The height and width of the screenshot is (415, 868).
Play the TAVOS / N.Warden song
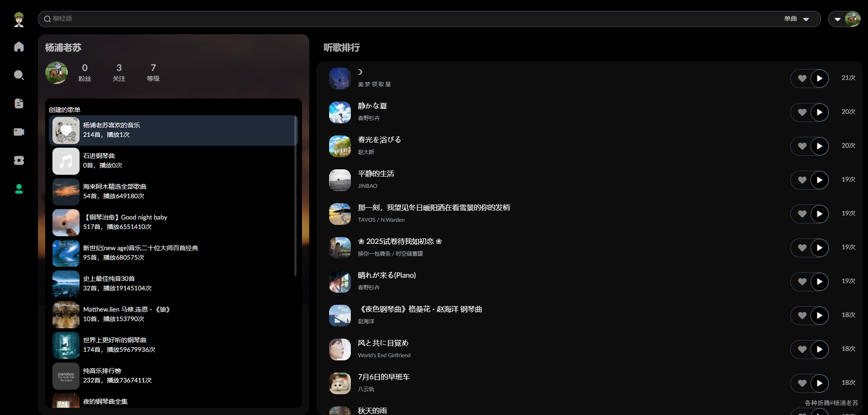(820, 214)
